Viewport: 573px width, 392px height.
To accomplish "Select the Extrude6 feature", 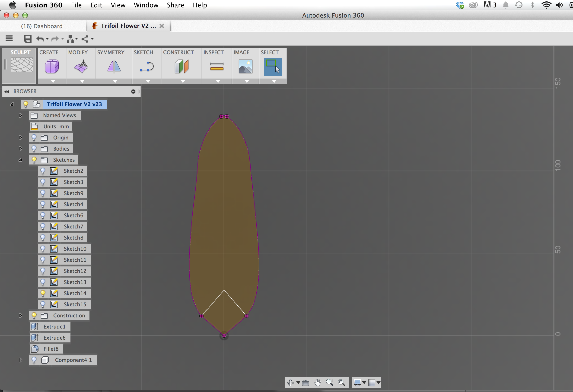I will 54,338.
